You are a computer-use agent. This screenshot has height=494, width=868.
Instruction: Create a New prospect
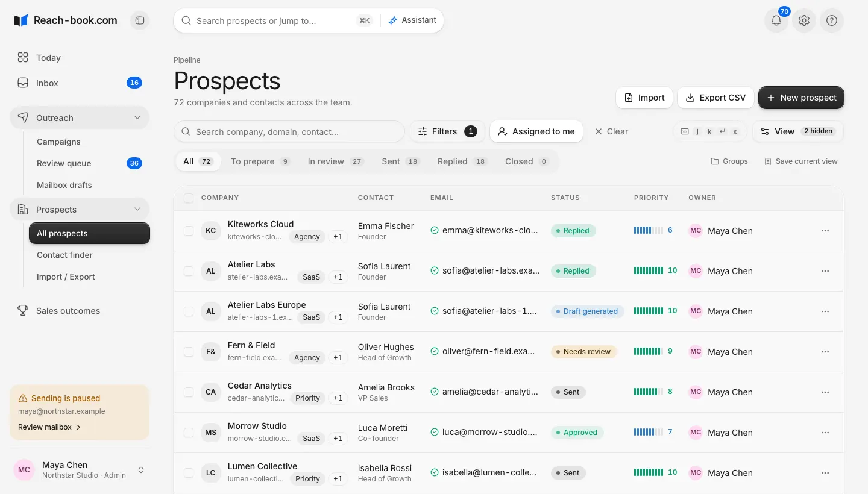[801, 98]
